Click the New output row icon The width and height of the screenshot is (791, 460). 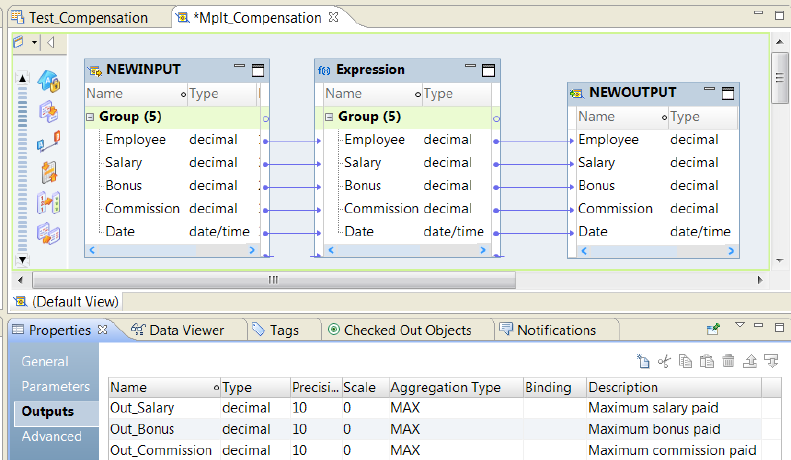pyautogui.click(x=644, y=362)
